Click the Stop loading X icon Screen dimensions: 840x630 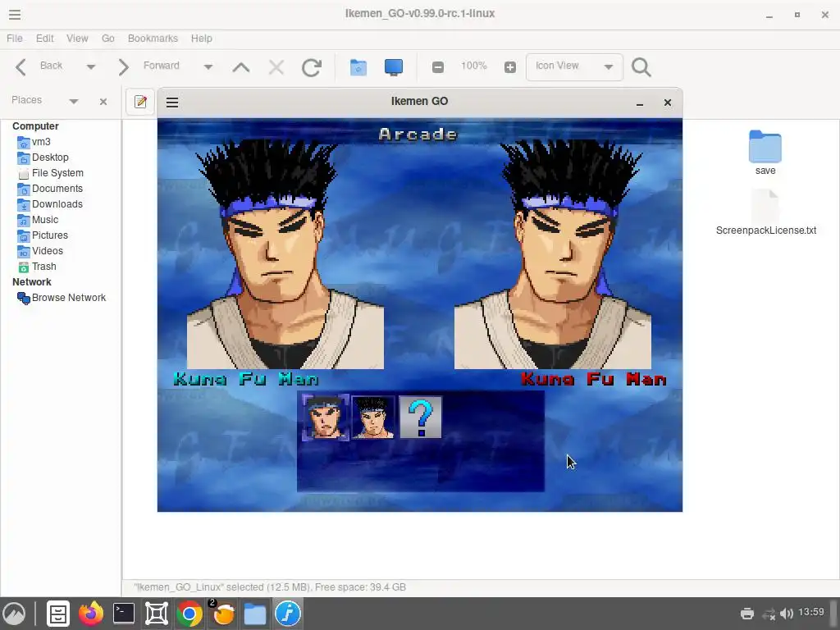276,67
